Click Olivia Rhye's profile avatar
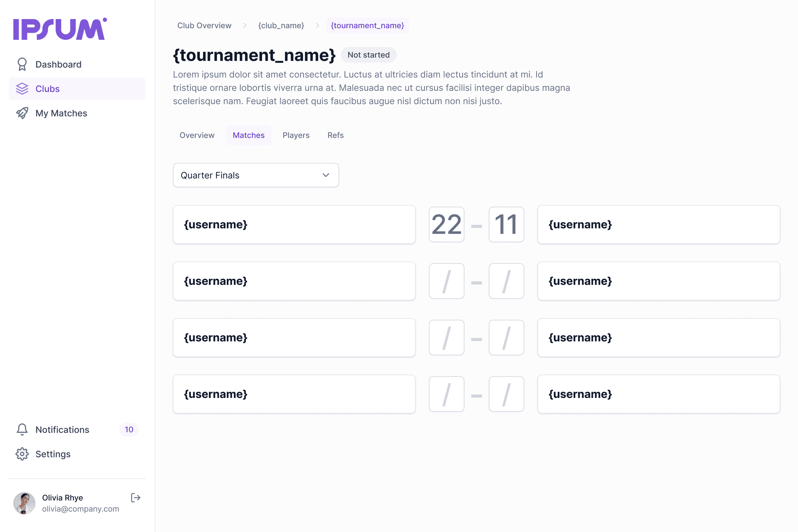Screen dimensions: 798x532 coord(24,503)
